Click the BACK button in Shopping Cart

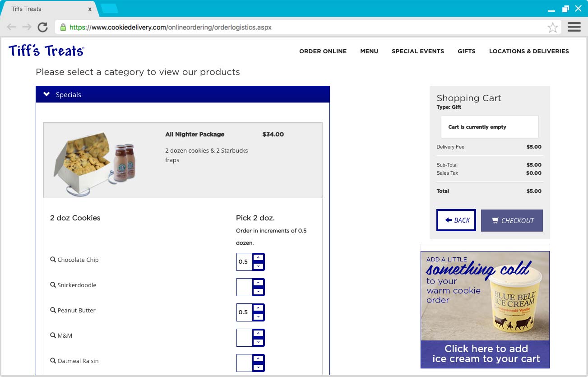coord(456,220)
